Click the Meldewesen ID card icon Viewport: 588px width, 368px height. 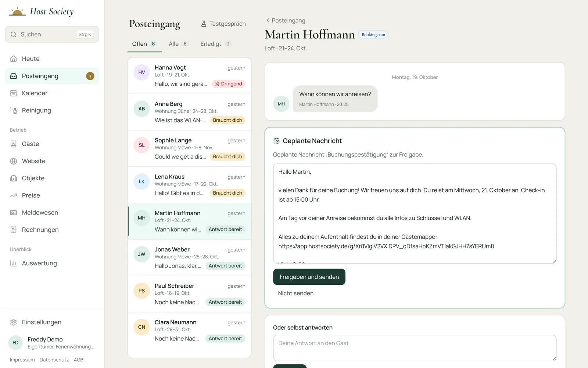click(14, 213)
